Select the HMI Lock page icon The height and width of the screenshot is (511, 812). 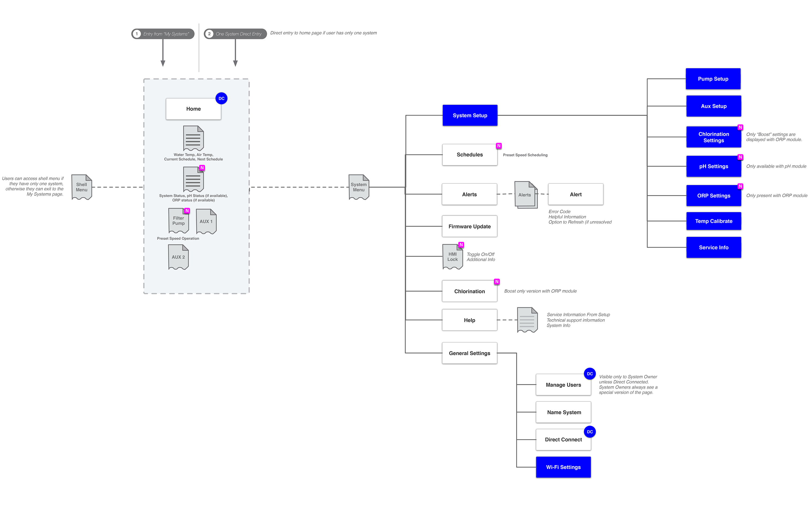click(x=452, y=257)
